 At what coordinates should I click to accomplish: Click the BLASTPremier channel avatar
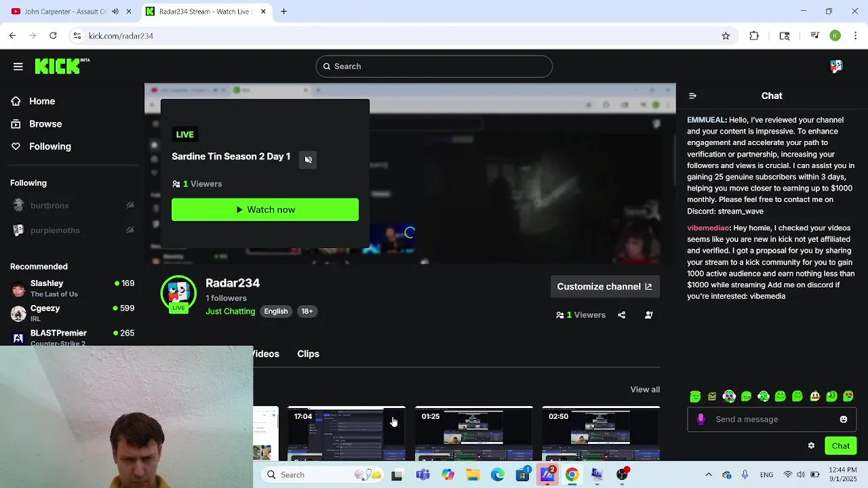pyautogui.click(x=19, y=338)
